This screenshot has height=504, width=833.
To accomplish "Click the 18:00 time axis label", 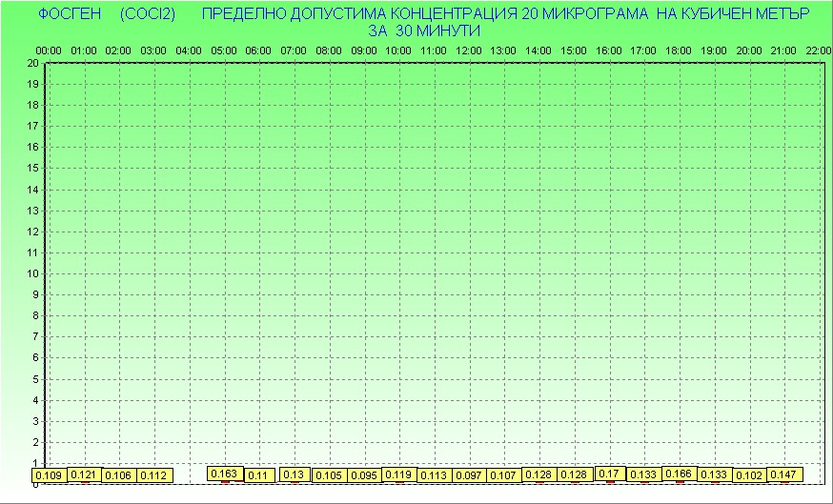I will [679, 50].
